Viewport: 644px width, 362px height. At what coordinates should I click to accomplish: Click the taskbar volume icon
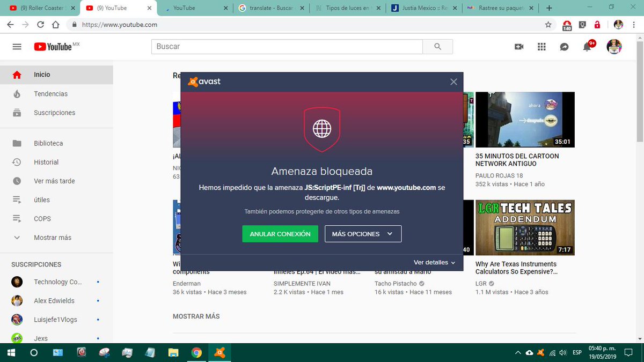point(563,352)
